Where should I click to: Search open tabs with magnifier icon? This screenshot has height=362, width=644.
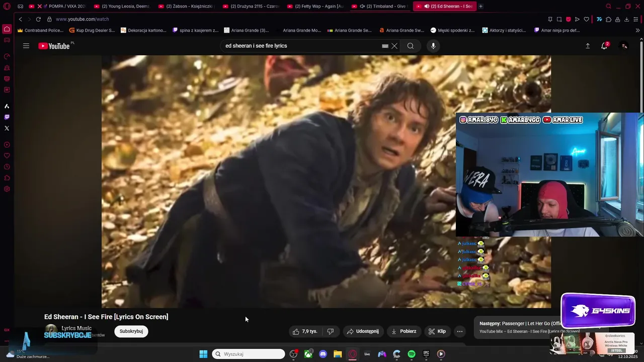click(608, 7)
